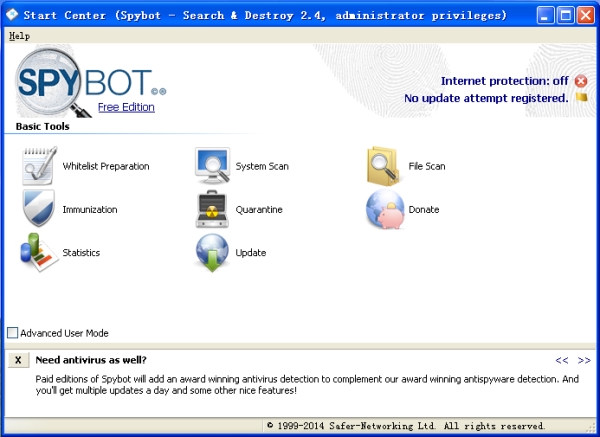Click the Update label
The height and width of the screenshot is (437, 600).
click(x=251, y=253)
